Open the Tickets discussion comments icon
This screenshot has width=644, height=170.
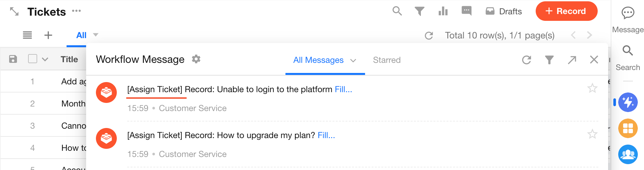[467, 11]
